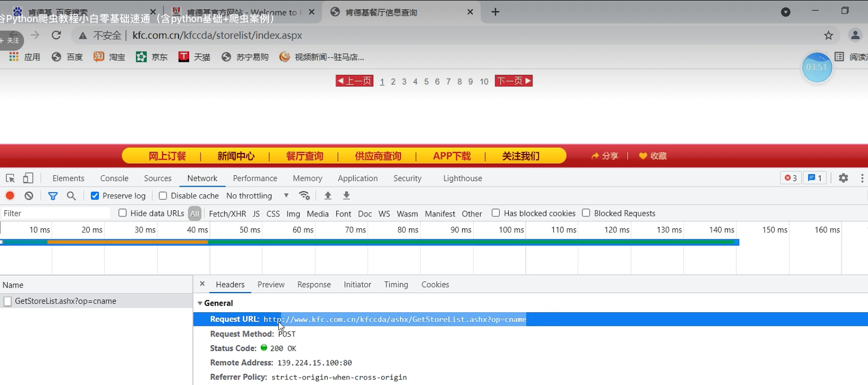Open the network search magnifier
Viewport: 868px width, 385px height.
(71, 196)
